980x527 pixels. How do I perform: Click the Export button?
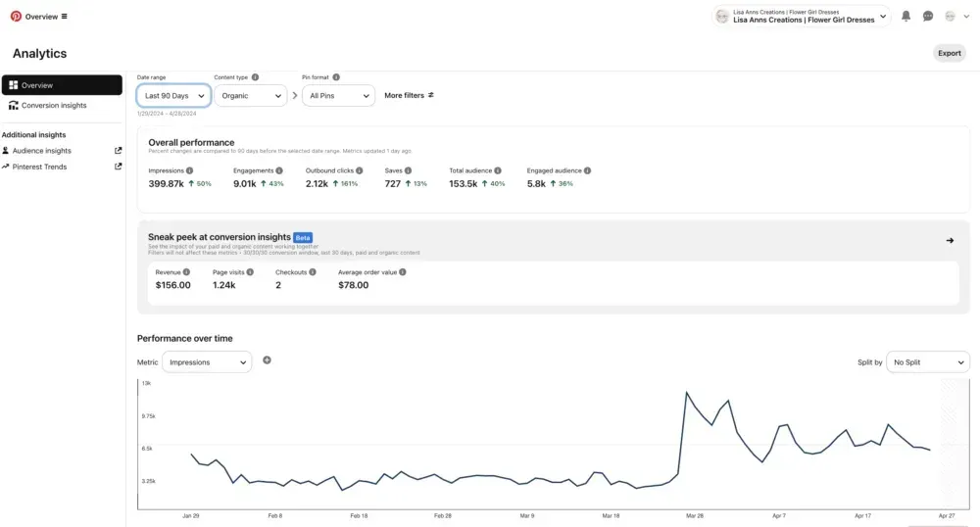tap(950, 53)
